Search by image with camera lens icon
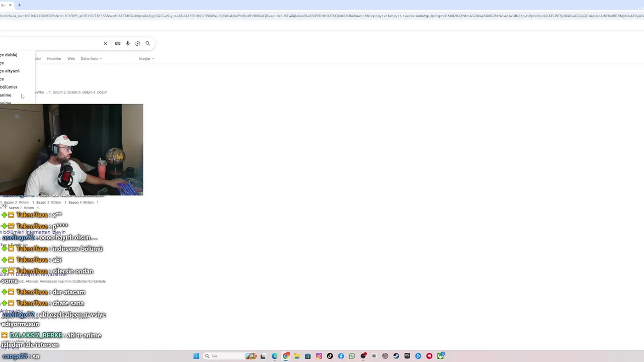This screenshot has height=362, width=644. [138, 43]
